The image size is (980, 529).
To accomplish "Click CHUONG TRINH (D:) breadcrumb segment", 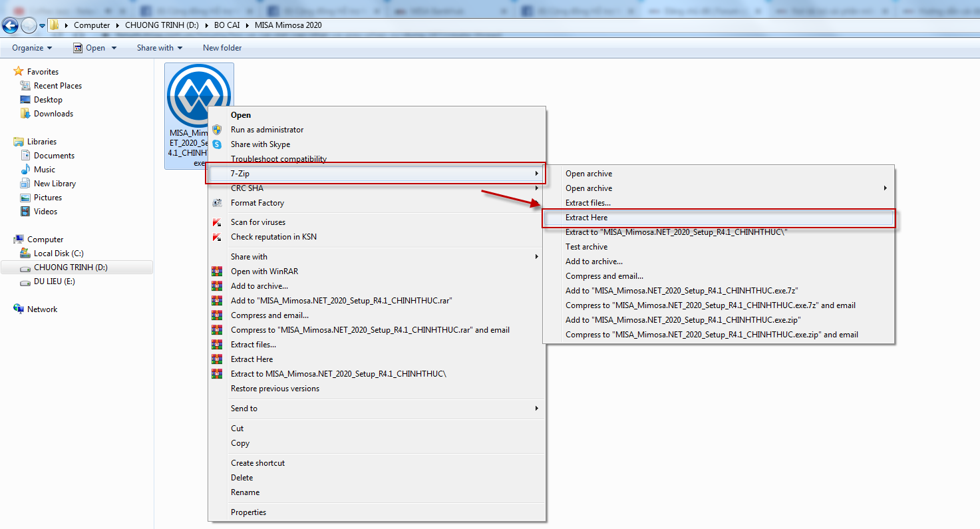I will point(161,25).
